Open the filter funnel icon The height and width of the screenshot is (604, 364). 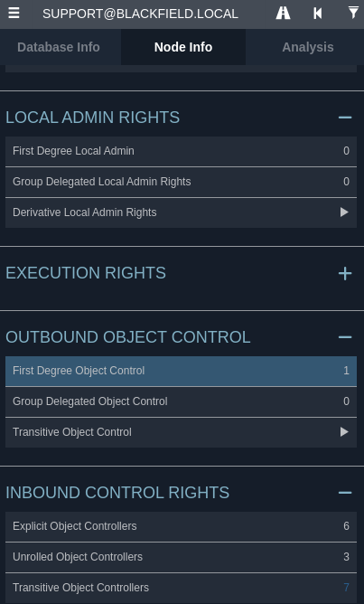coord(353,13)
